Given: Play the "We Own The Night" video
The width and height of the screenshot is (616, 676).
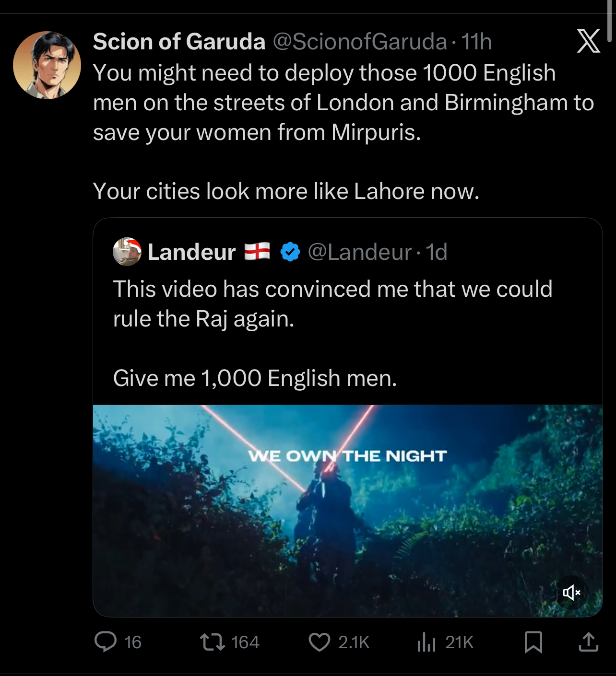Looking at the screenshot, I should point(347,511).
